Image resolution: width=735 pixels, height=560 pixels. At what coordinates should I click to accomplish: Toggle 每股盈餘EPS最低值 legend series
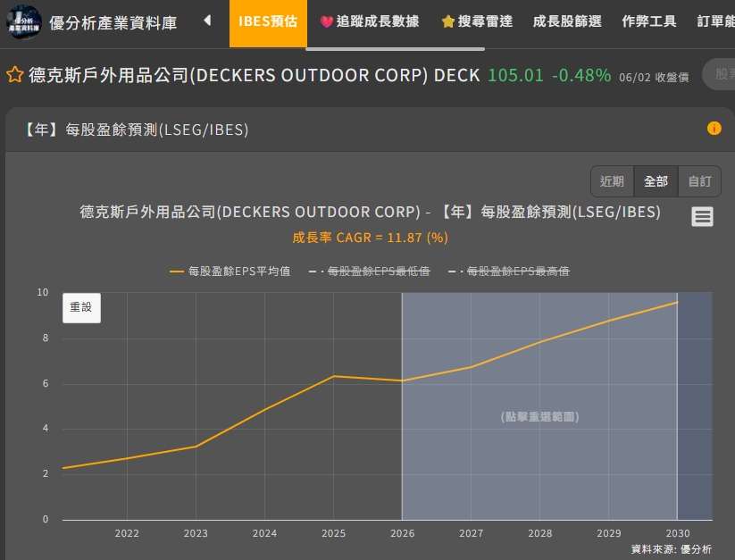tap(369, 272)
